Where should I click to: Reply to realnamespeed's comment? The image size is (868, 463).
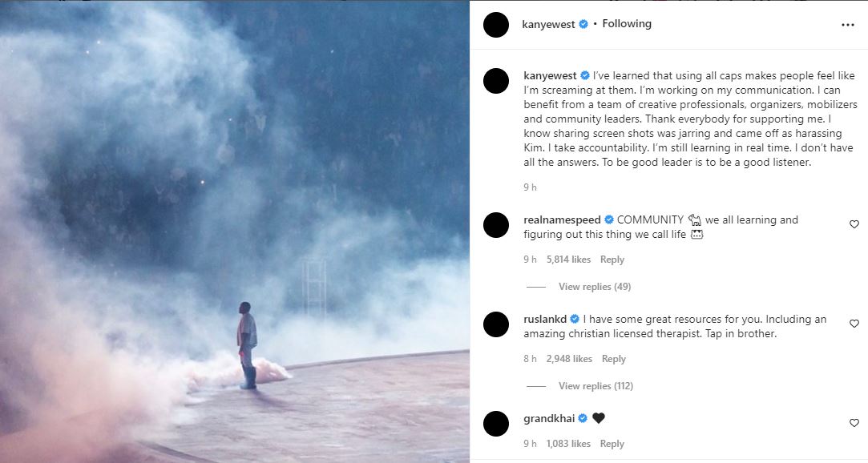612,260
